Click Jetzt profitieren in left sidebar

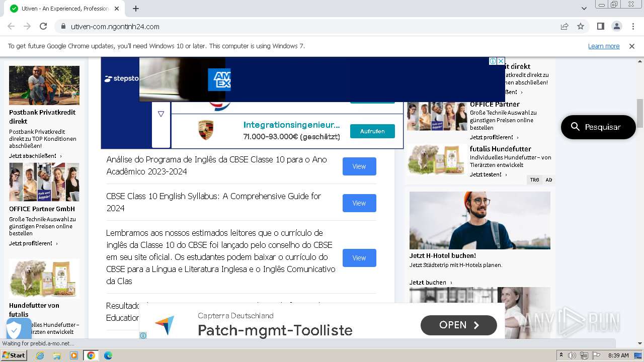(33, 243)
